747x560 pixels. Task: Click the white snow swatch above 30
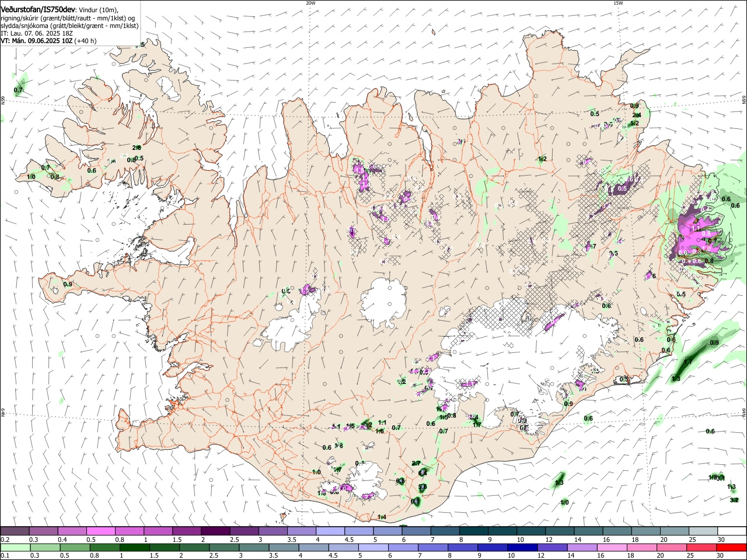click(x=732, y=531)
